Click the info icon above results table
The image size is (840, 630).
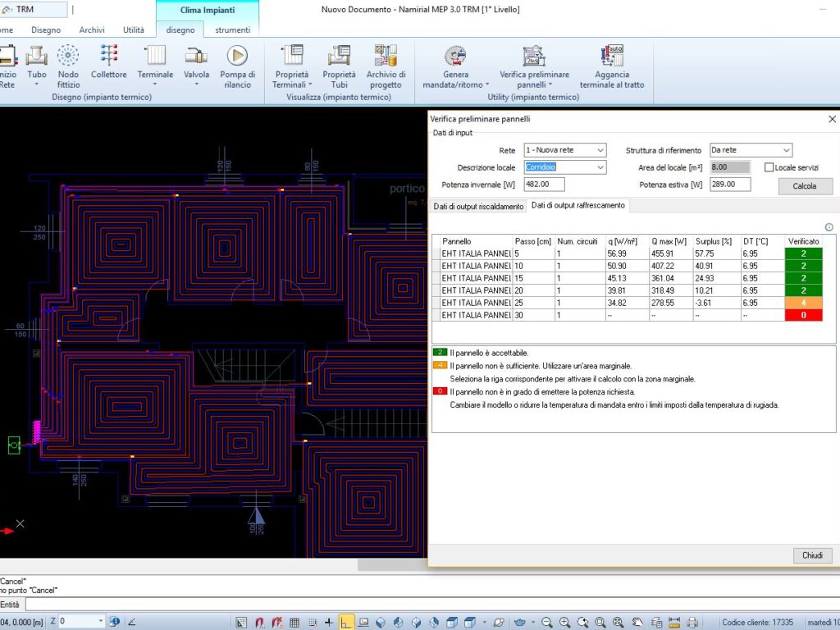click(829, 227)
